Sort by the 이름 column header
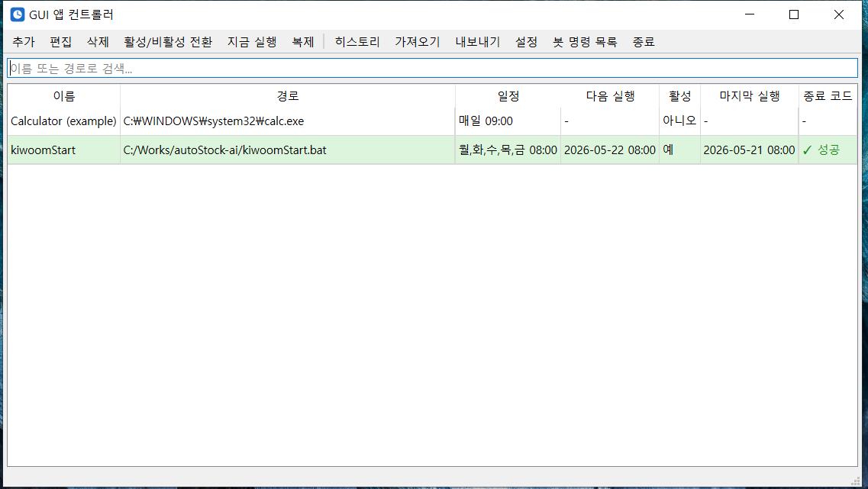This screenshot has height=489, width=868. pos(64,96)
